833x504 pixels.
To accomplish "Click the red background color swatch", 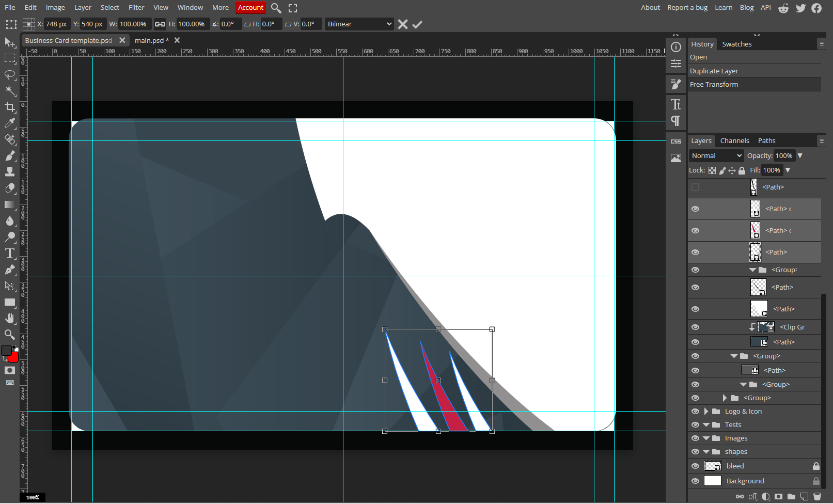I will pos(14,357).
